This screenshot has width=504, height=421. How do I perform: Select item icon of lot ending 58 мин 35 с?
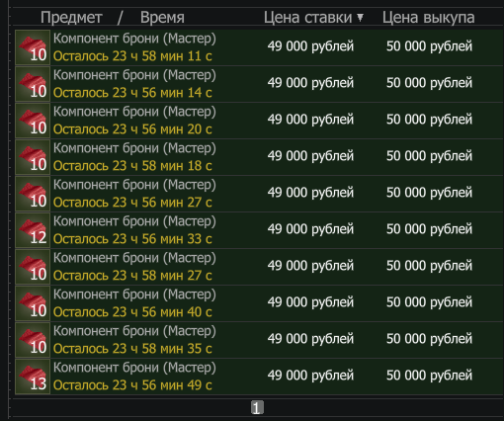pos(33,340)
